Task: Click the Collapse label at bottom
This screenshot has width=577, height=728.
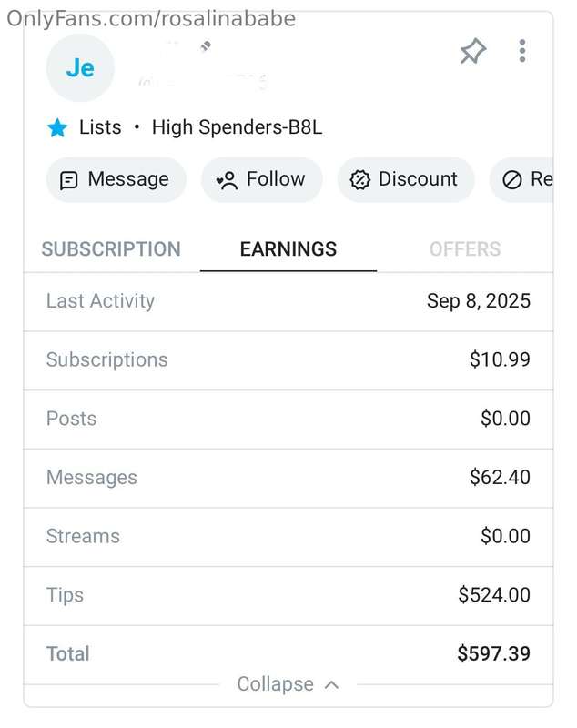Action: click(275, 684)
